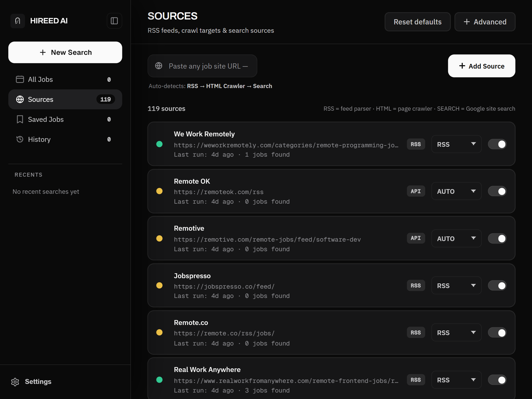
Task: Click RSS badge on Remote.co row
Action: point(416,332)
